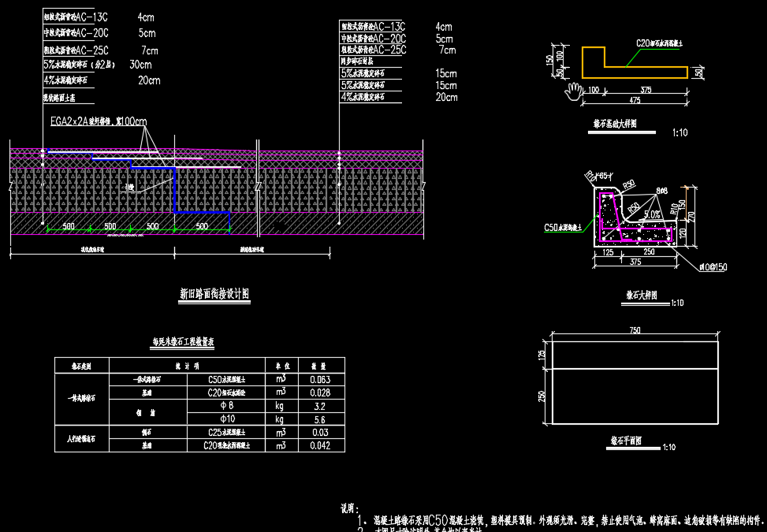Click the 475 overall width dimension
The image size is (767, 532).
click(635, 100)
